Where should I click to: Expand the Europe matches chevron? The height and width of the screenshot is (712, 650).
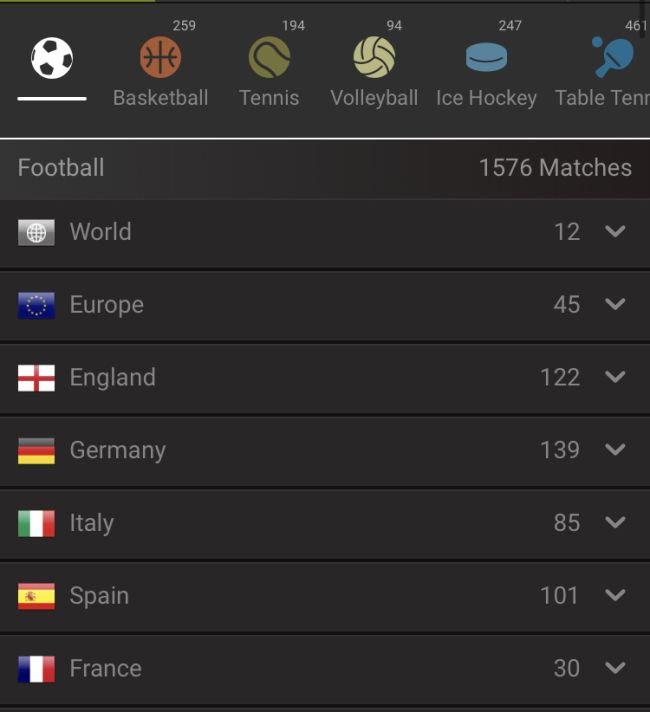615,304
